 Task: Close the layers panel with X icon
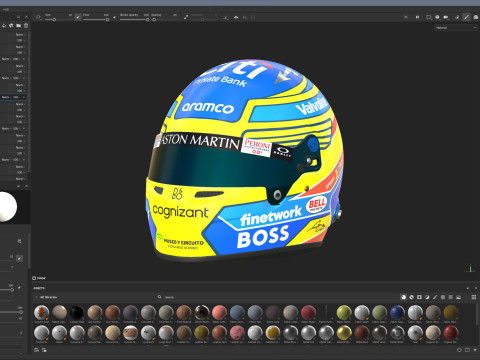coord(27,17)
